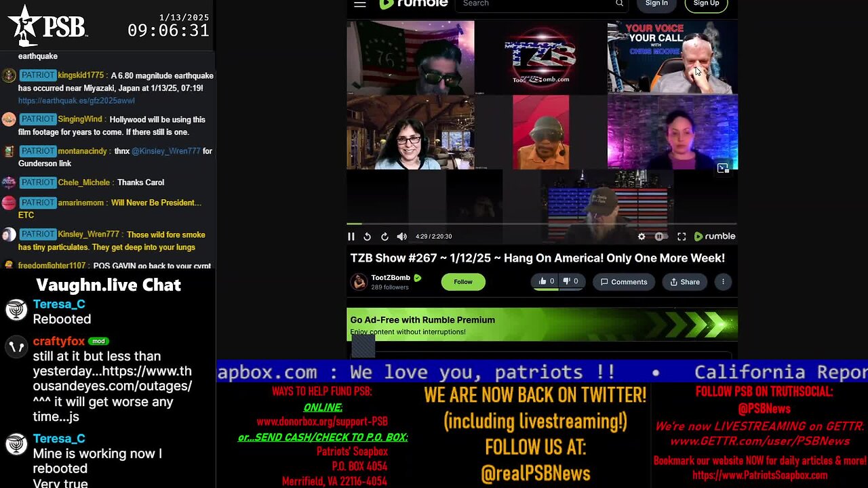The image size is (868, 488).
Task: Open the TootZBomb channel name
Action: click(x=391, y=278)
